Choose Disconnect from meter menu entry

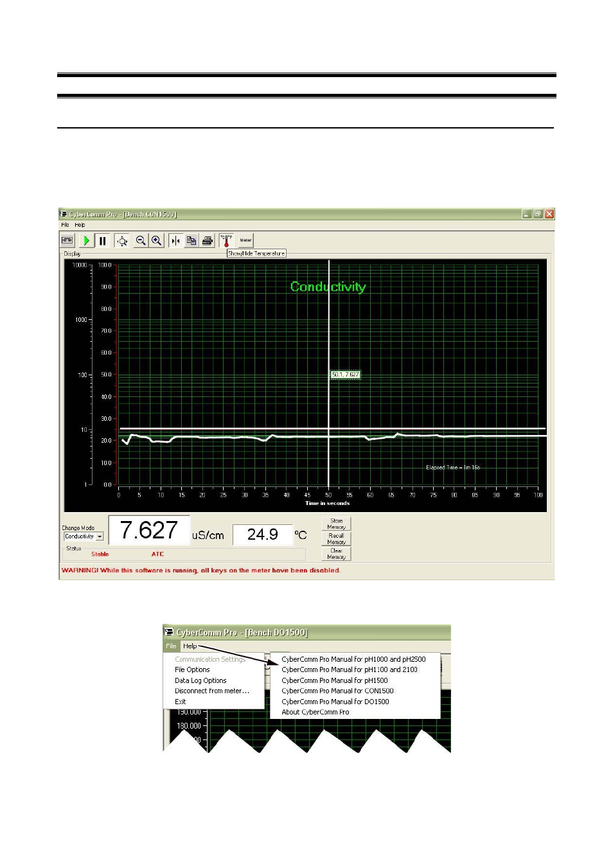tap(212, 691)
